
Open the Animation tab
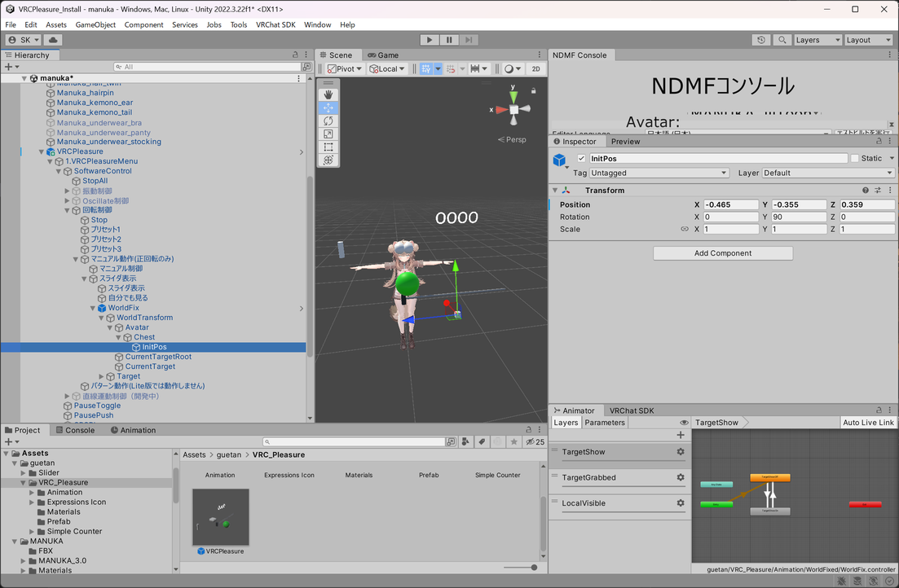click(133, 430)
